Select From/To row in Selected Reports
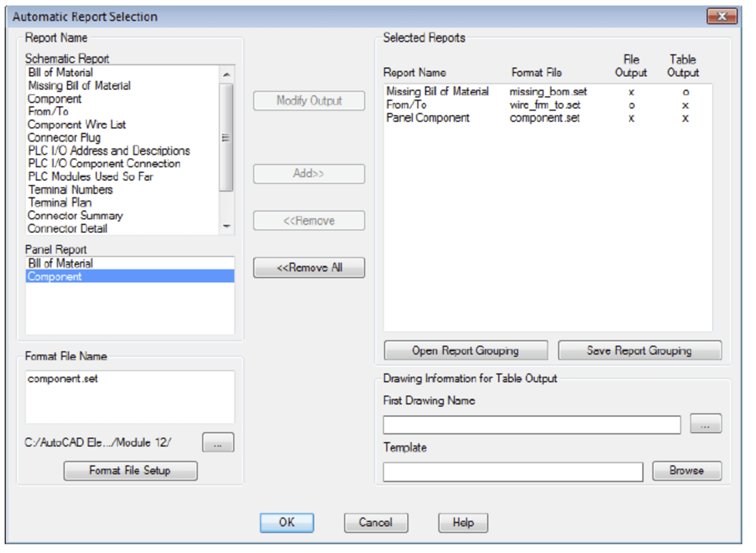The image size is (756, 553). point(547,104)
